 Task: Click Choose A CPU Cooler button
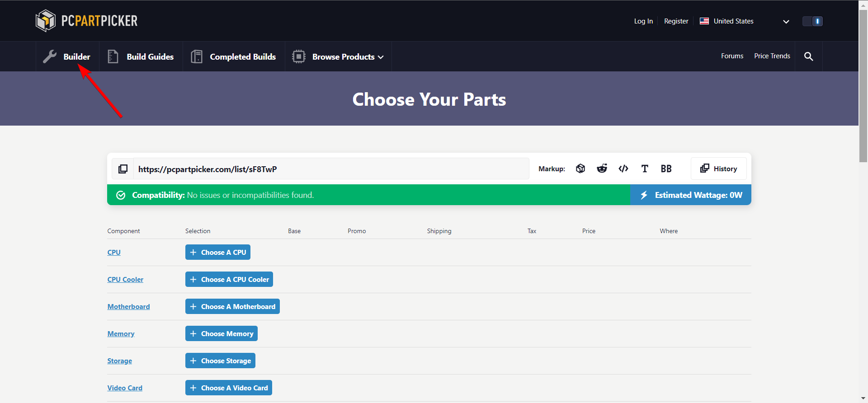click(229, 279)
